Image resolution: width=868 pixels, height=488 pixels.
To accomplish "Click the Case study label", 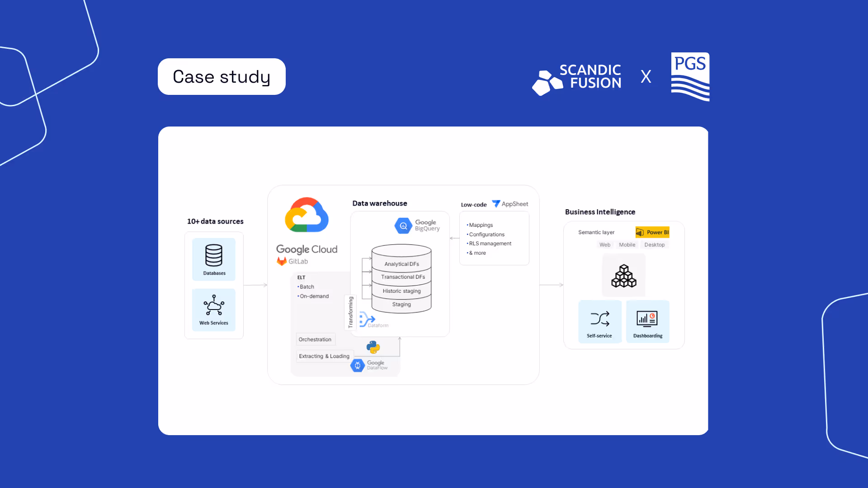I will [x=222, y=77].
